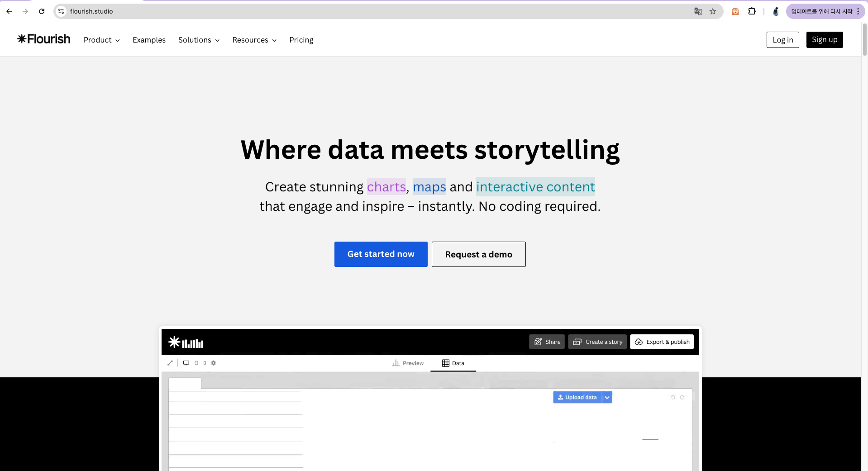Click Get started now button
The image size is (868, 471).
tap(381, 254)
